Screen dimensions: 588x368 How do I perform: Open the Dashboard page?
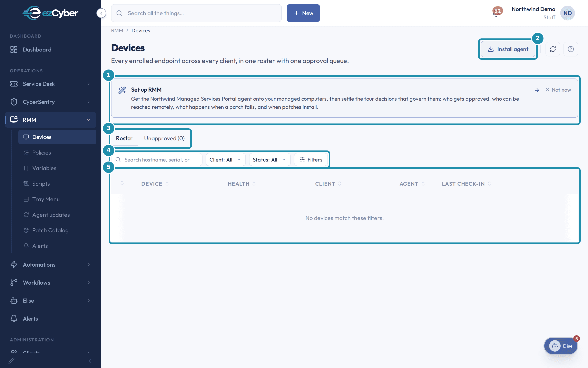coord(51,49)
